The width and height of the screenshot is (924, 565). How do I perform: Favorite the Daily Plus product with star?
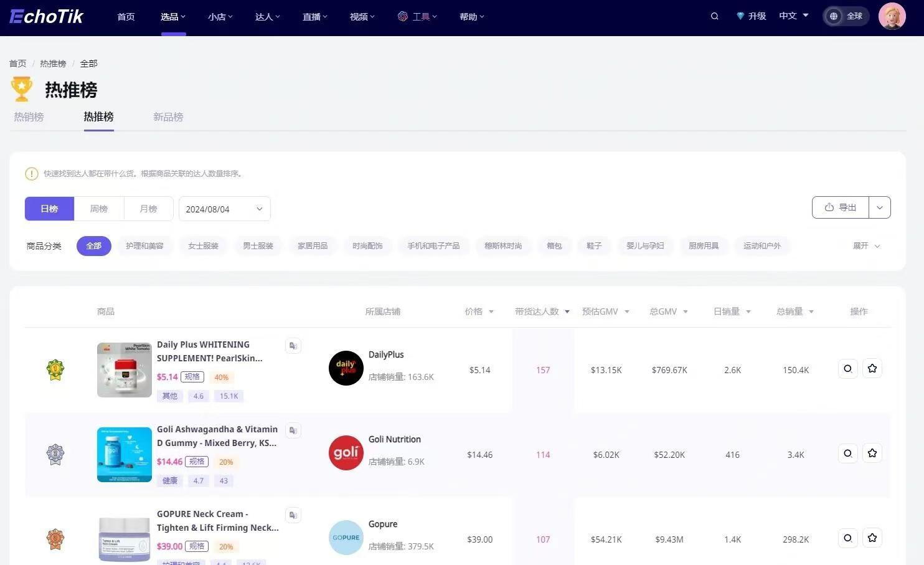tap(872, 369)
